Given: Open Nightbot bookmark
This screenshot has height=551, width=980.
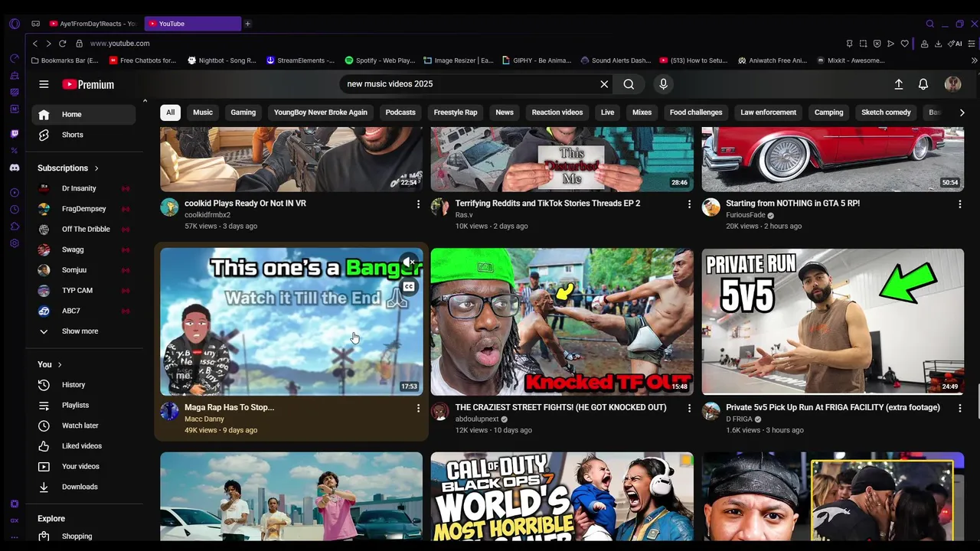Looking at the screenshot, I should [x=222, y=60].
